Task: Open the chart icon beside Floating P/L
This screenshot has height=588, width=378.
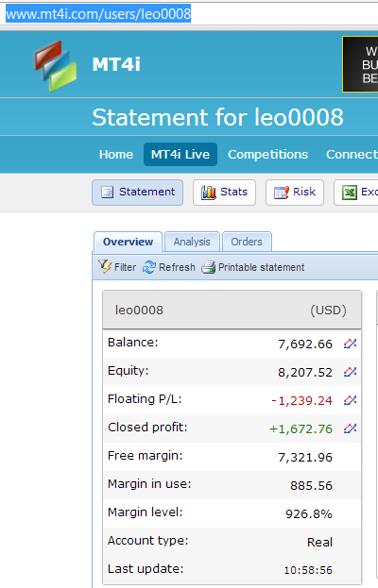Action: point(350,400)
